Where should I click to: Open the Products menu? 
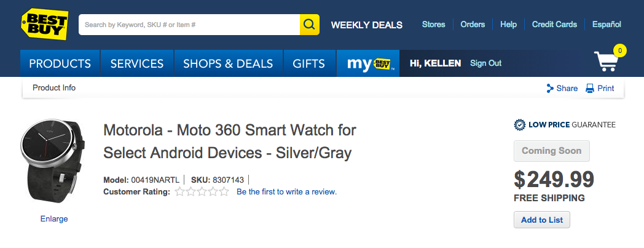(60, 63)
